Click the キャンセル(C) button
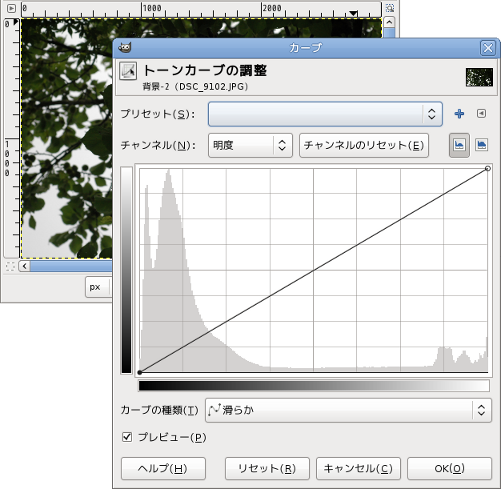 (x=358, y=469)
